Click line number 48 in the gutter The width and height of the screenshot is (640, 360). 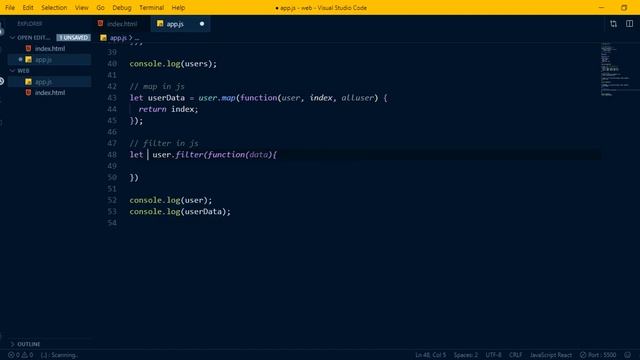tap(112, 155)
